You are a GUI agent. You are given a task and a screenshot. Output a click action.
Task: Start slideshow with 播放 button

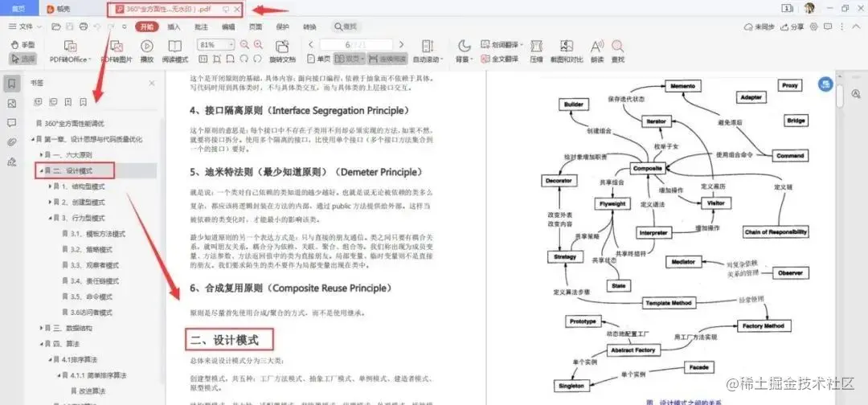coord(147,51)
